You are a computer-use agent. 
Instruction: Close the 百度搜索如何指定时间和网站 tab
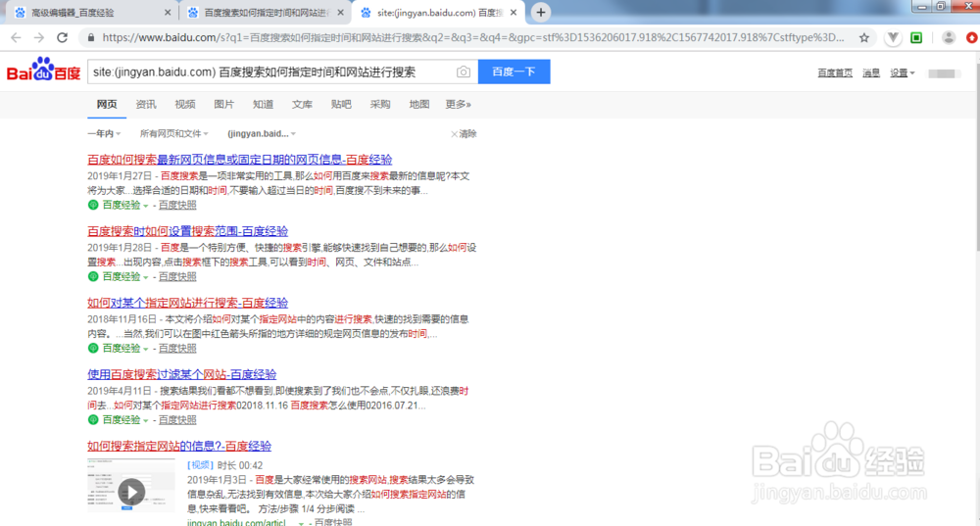pyautogui.click(x=341, y=13)
